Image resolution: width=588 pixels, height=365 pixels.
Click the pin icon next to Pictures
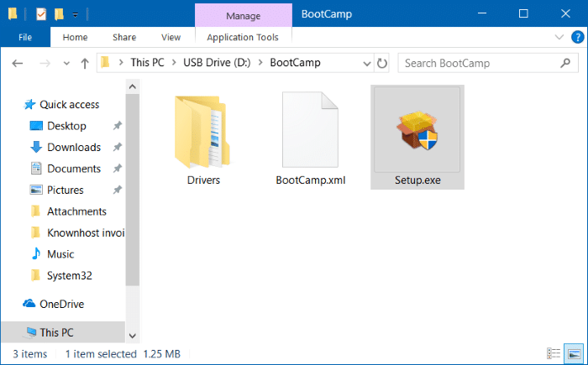[x=118, y=190]
